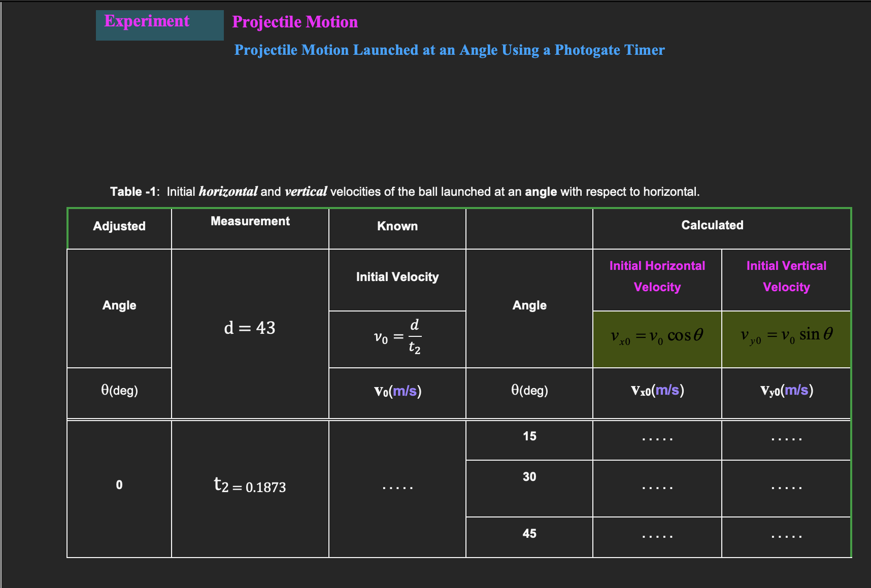Click the 30 degree angle row
Viewport: 871px width, 588px height.
(x=529, y=477)
